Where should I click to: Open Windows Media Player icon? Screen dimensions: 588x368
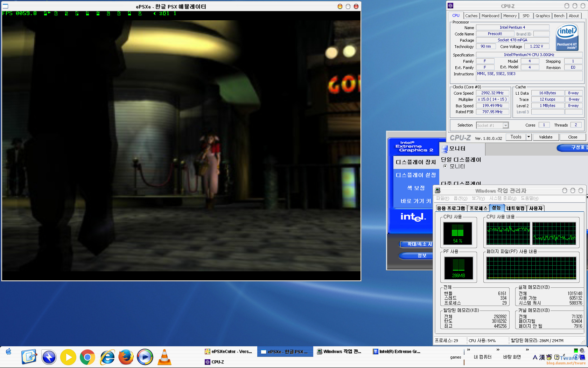point(145,357)
